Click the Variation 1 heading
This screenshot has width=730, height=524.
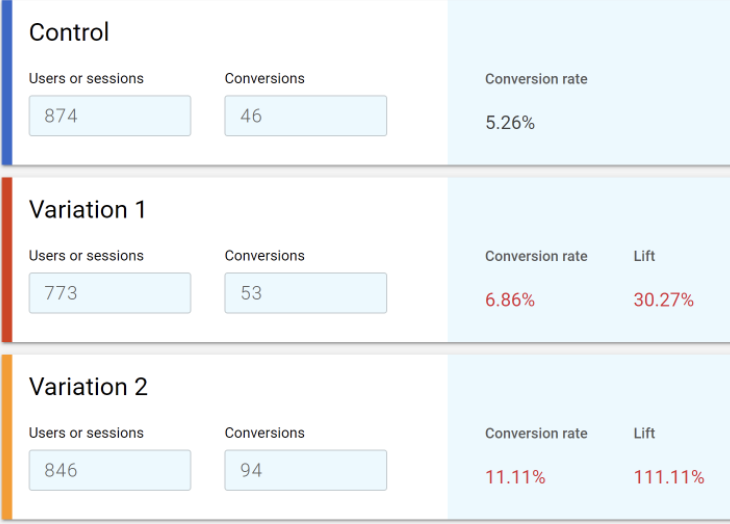(x=88, y=209)
